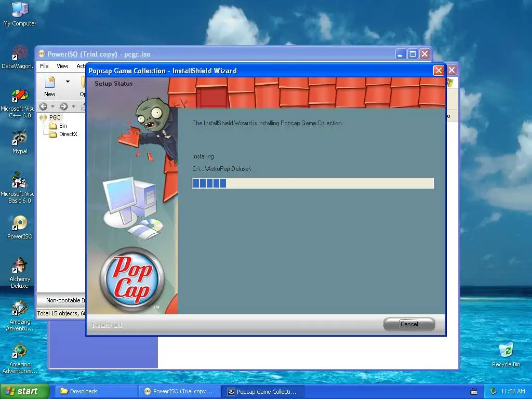Image resolution: width=532 pixels, height=399 pixels.
Task: Open the Forward history dropdown in PowerISO
Action: click(73, 107)
